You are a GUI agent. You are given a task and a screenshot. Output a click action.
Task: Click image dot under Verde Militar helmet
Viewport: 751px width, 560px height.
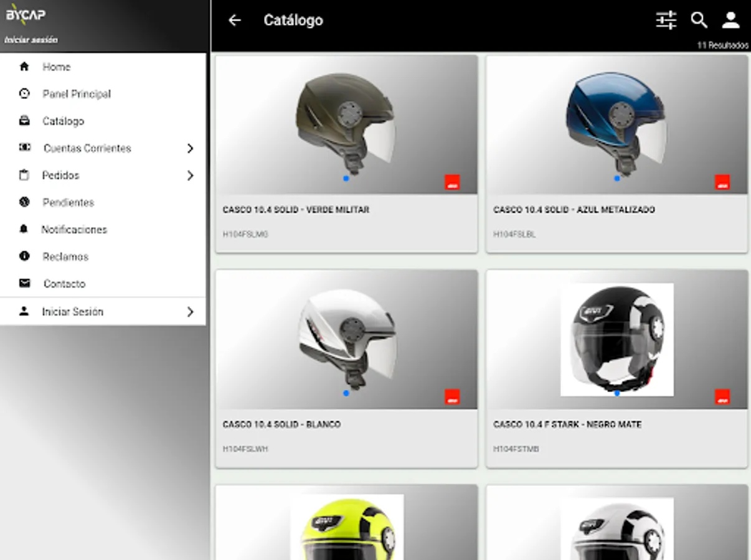(x=346, y=179)
